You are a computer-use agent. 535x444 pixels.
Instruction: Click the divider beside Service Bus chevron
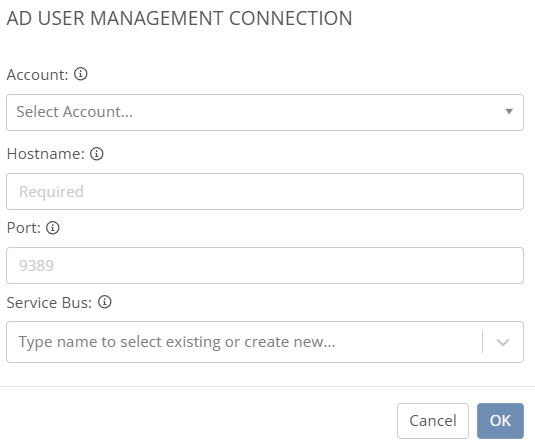click(482, 342)
